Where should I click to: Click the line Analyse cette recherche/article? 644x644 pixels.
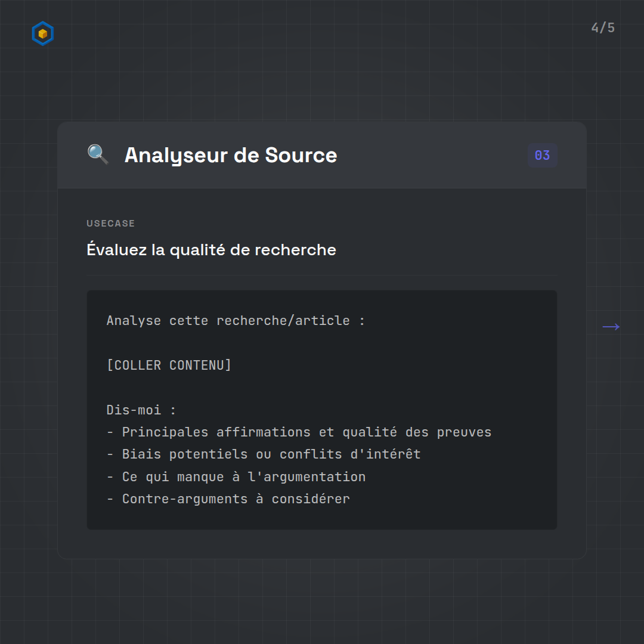pyautogui.click(x=236, y=321)
